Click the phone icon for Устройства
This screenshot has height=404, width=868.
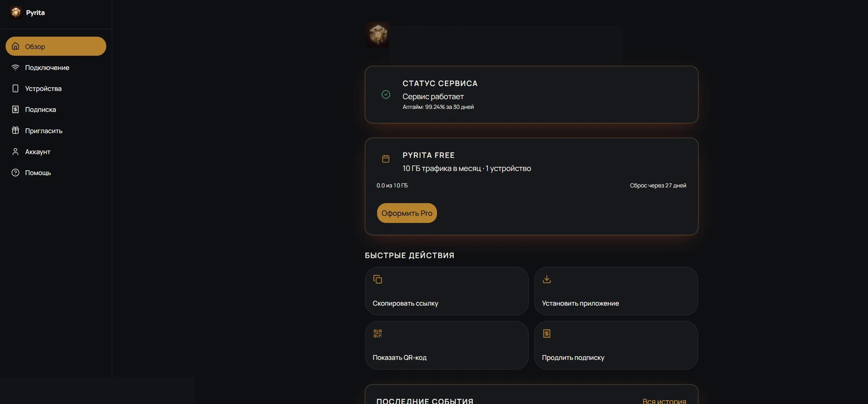tap(15, 88)
